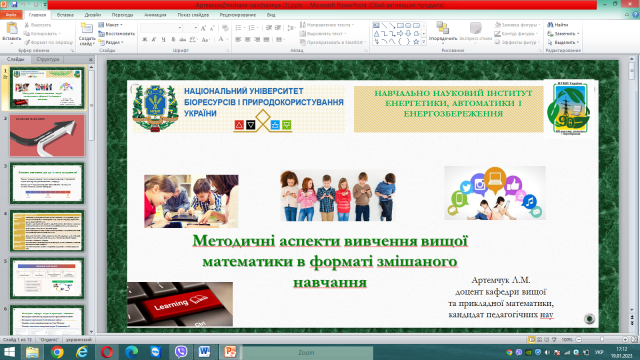
Task: Click the Format Painter brush icon
Action: (x=27, y=42)
